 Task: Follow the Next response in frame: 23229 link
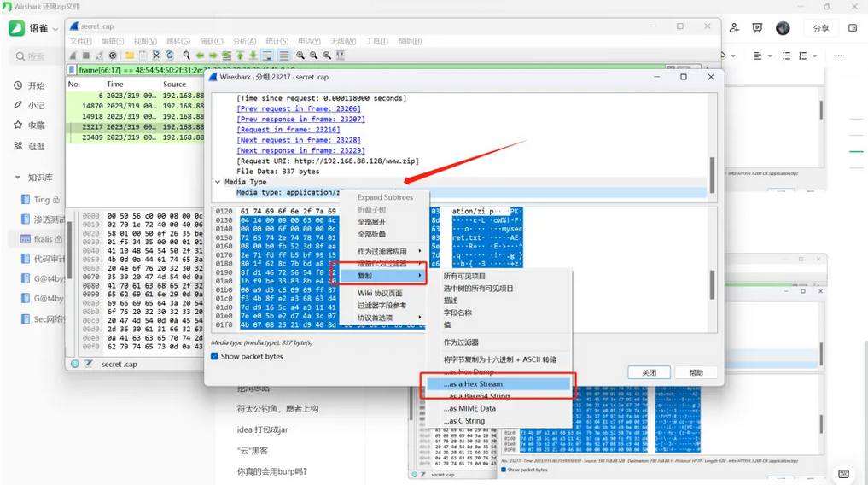point(300,150)
